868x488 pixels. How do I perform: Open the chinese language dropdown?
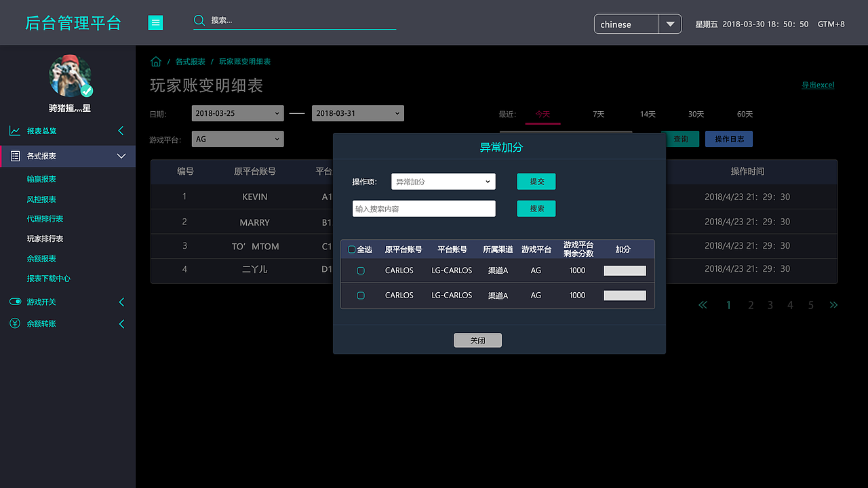click(x=670, y=24)
